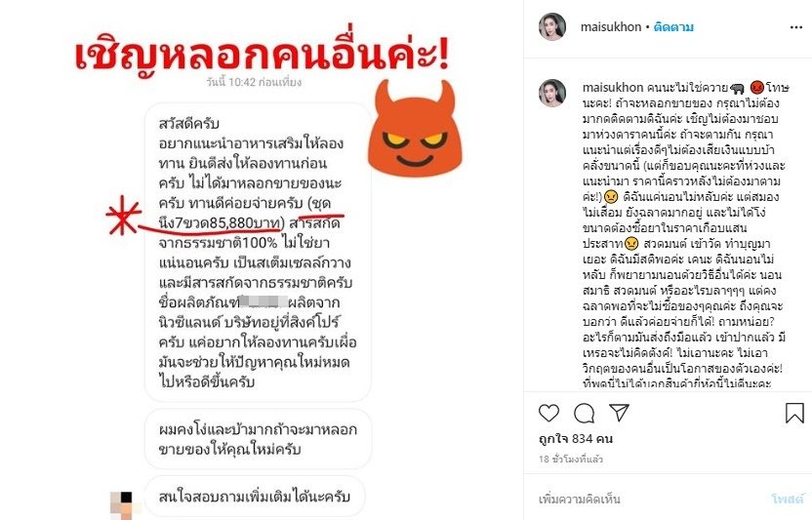
Task: Click message bubble สนใจสอบถามเพิ่มเติมได้นะครับ
Action: (255, 497)
